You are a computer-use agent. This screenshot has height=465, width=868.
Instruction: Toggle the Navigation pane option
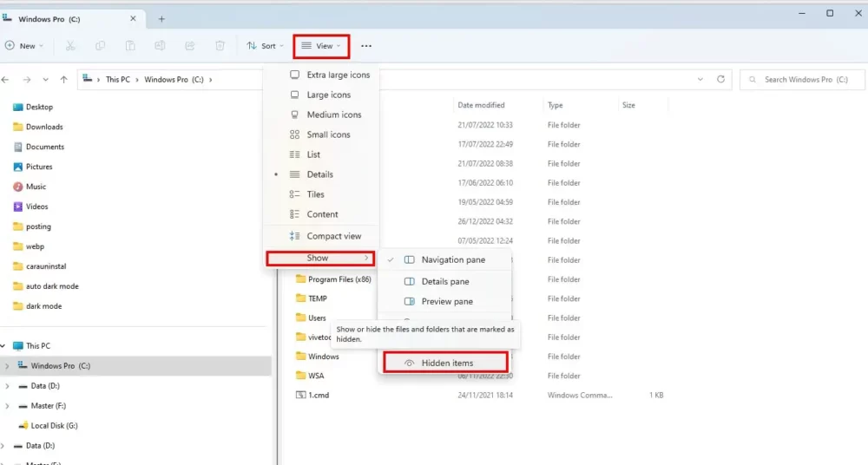pyautogui.click(x=452, y=259)
